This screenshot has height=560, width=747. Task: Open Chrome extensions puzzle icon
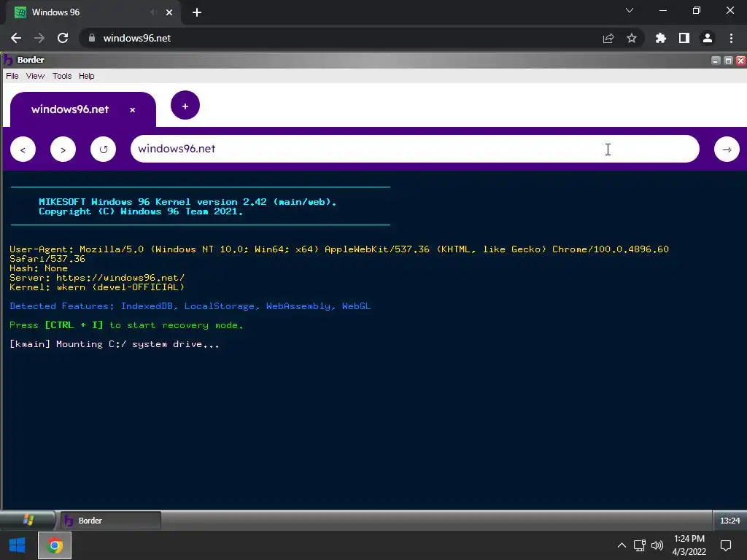(x=661, y=38)
